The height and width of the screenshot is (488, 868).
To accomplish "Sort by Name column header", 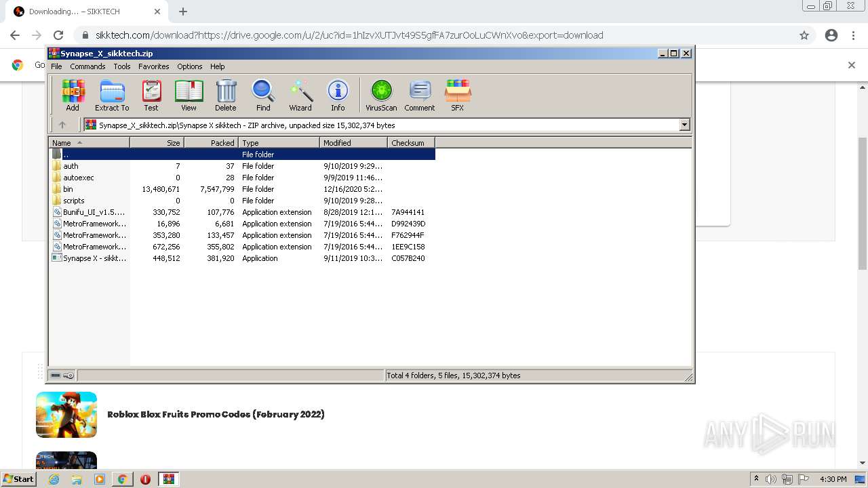I will click(89, 142).
